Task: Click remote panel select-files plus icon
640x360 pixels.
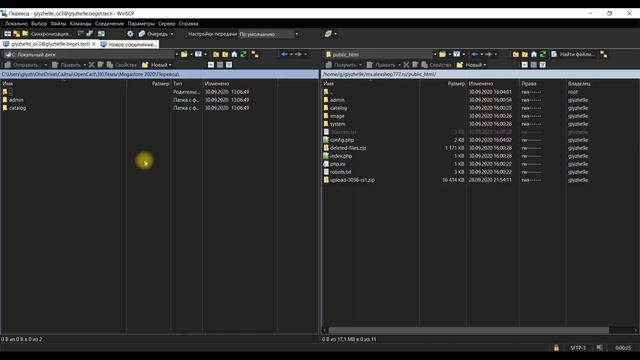Action: point(524,65)
